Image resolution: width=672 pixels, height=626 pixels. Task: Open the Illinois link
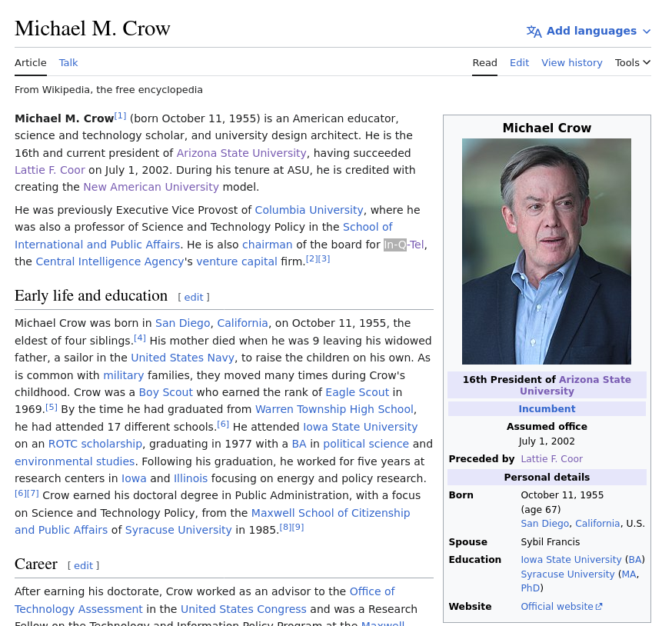pyautogui.click(x=191, y=478)
